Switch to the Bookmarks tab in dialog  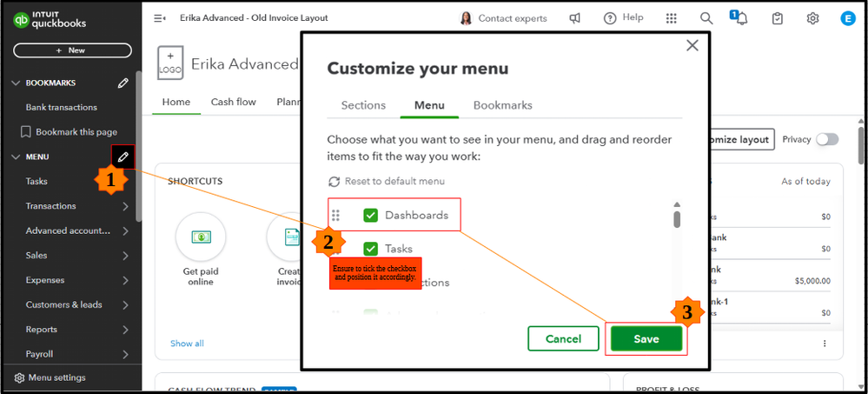(503, 105)
